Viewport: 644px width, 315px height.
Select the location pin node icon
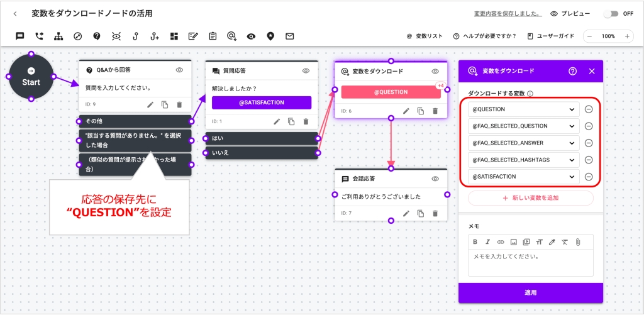(x=270, y=36)
